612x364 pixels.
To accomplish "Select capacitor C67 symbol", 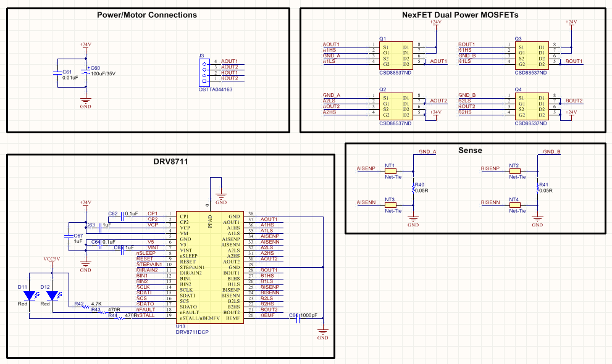I will 69,237.
